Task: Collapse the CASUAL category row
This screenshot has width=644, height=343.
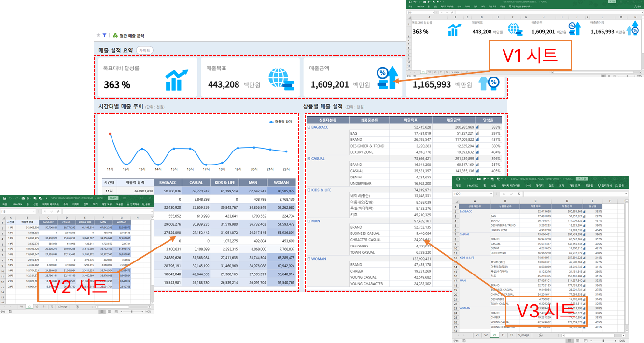Action: [x=308, y=159]
